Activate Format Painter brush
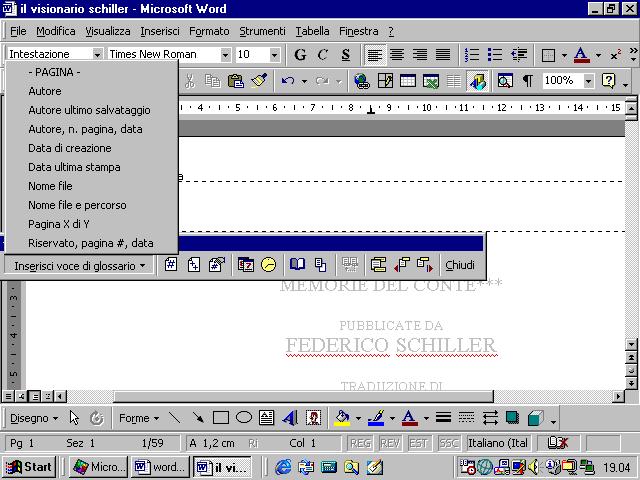 [x=259, y=81]
